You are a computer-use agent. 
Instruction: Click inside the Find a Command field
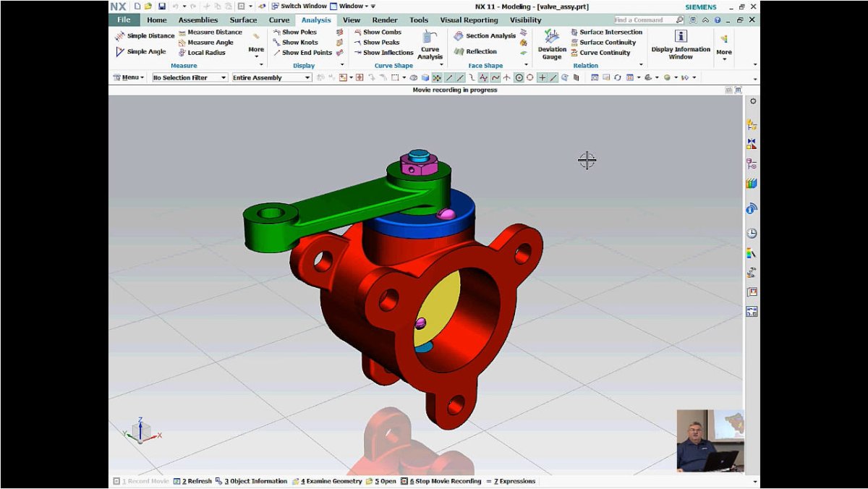(x=644, y=20)
